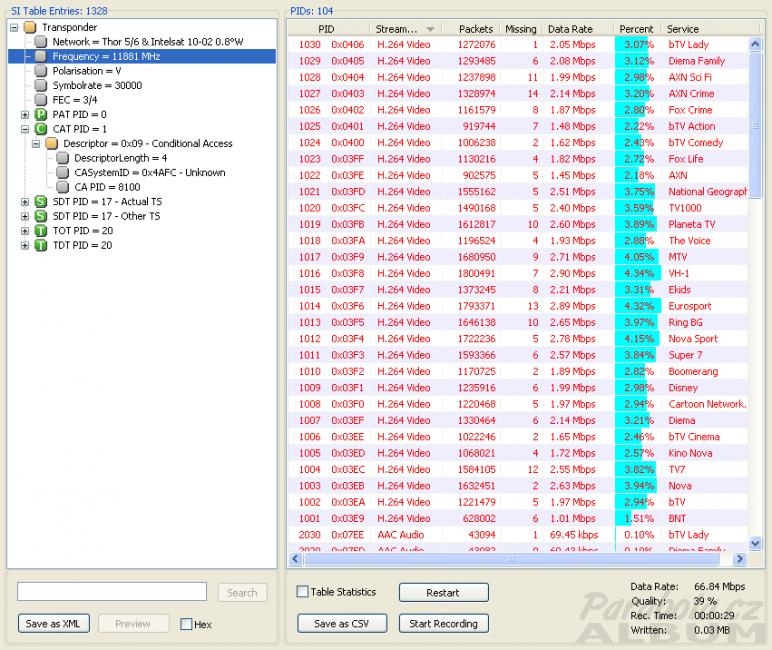Screen dimensions: 772x650
Task: Click the 0x03E9 hex PID cell
Action: (348, 519)
